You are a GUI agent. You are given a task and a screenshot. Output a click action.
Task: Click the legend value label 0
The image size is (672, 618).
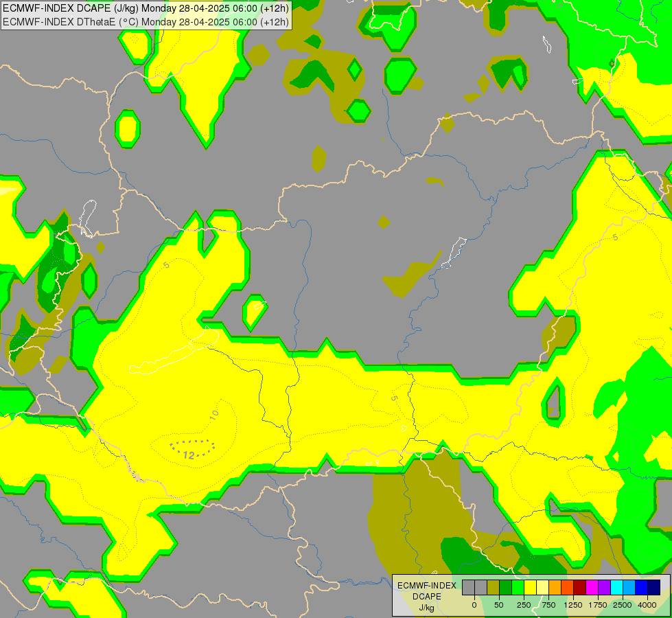(x=474, y=605)
